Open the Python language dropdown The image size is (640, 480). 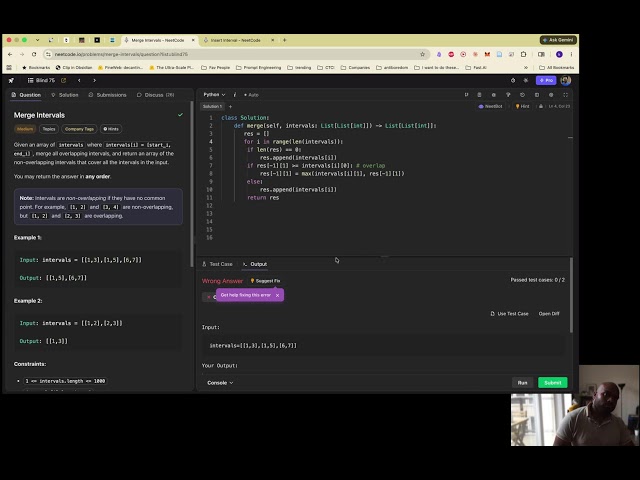pyautogui.click(x=214, y=95)
